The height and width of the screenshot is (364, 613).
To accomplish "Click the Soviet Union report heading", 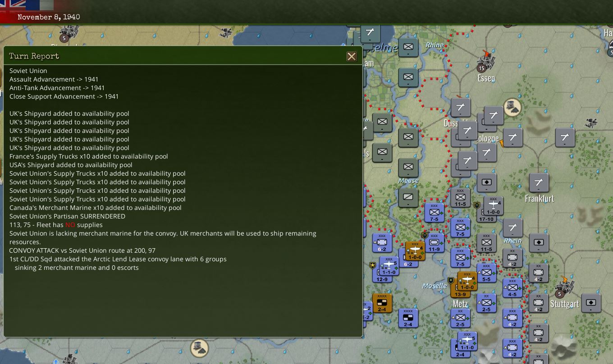I will (x=28, y=71).
